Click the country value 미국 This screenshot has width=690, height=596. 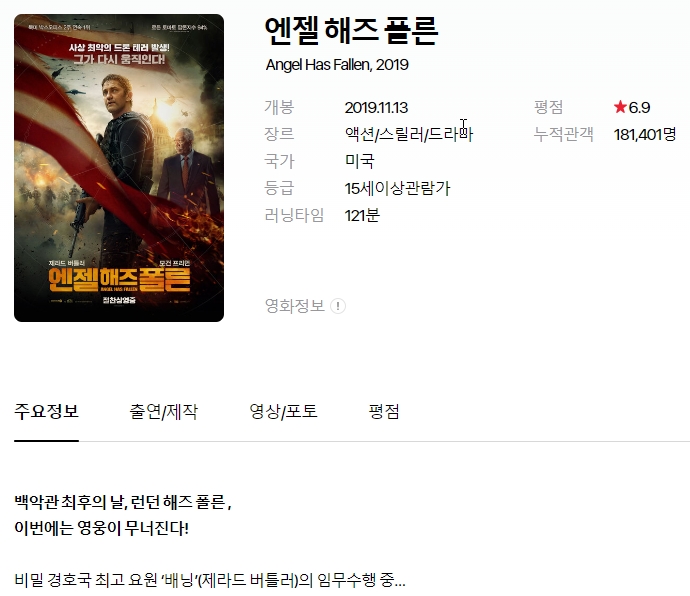pos(359,161)
